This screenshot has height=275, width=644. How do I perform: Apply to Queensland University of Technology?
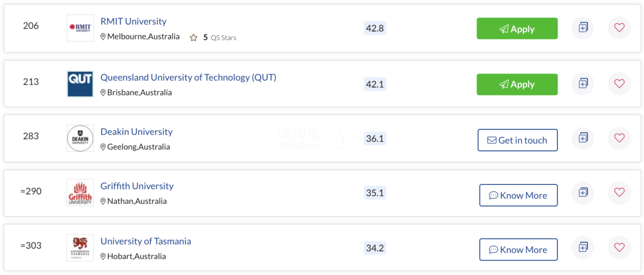[x=517, y=84]
